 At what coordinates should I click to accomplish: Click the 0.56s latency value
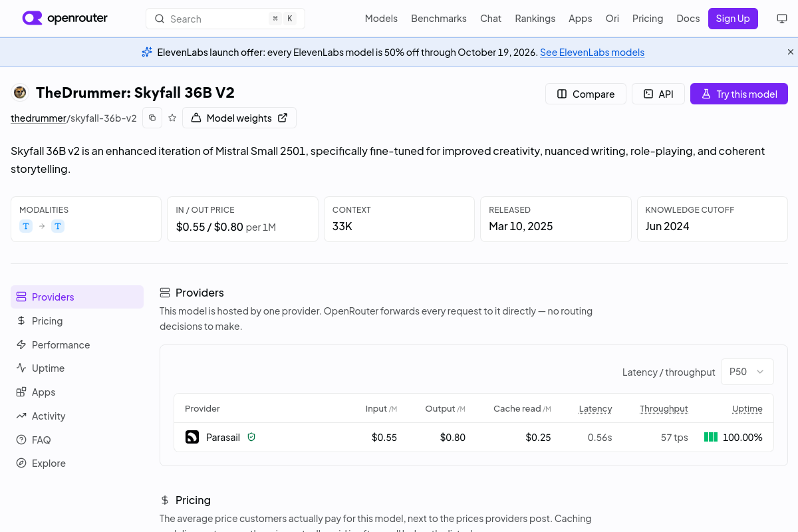point(600,438)
